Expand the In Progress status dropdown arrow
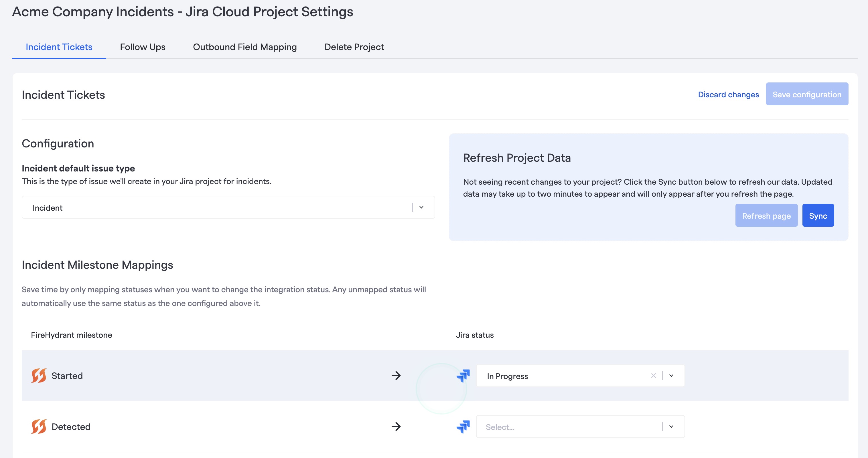 [x=671, y=376]
